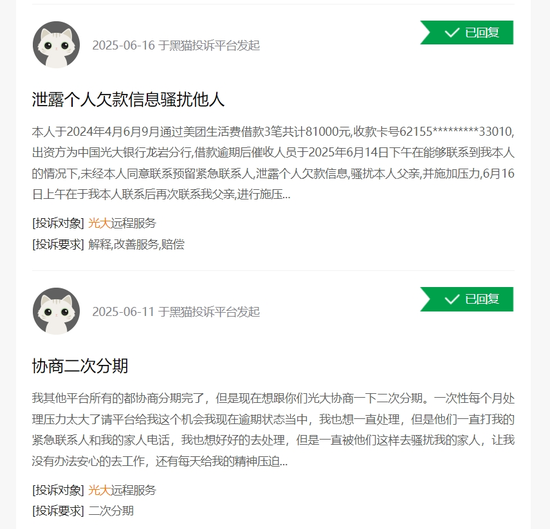
Task: Click the 解释,改善服务,赔偿 complaint request text
Action: (x=136, y=244)
